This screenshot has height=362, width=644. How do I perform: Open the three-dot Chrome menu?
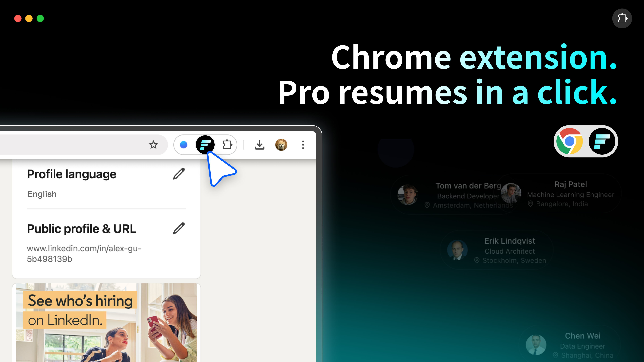point(303,145)
